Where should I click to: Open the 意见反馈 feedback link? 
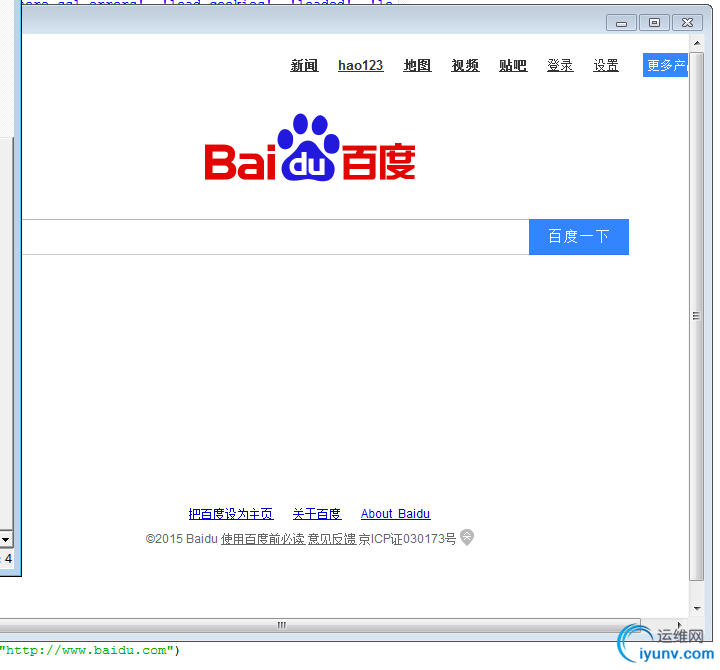(x=332, y=539)
